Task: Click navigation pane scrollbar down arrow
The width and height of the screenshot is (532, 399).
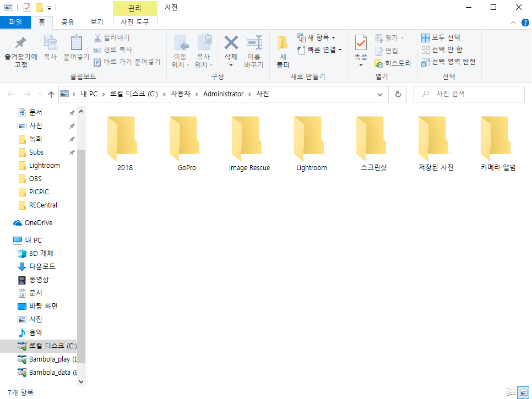Action: (81, 382)
